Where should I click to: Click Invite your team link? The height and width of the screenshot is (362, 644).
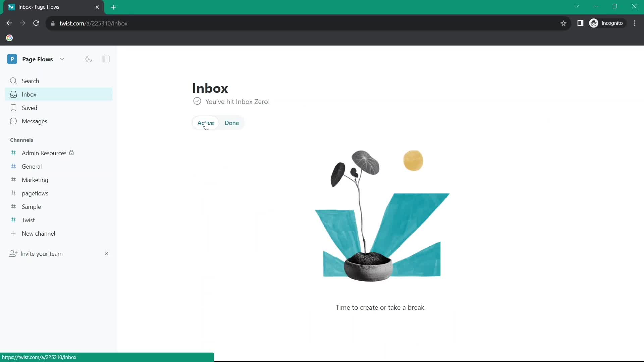coord(41,253)
